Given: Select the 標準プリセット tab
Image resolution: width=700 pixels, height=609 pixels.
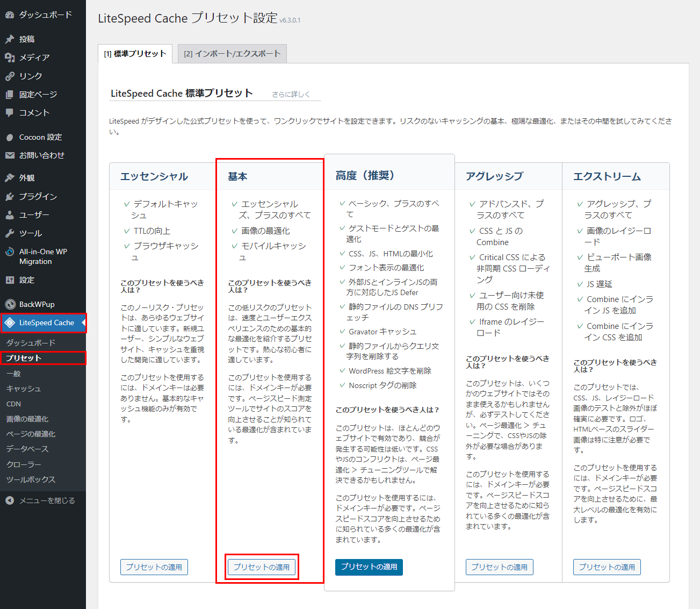Looking at the screenshot, I should [x=135, y=54].
